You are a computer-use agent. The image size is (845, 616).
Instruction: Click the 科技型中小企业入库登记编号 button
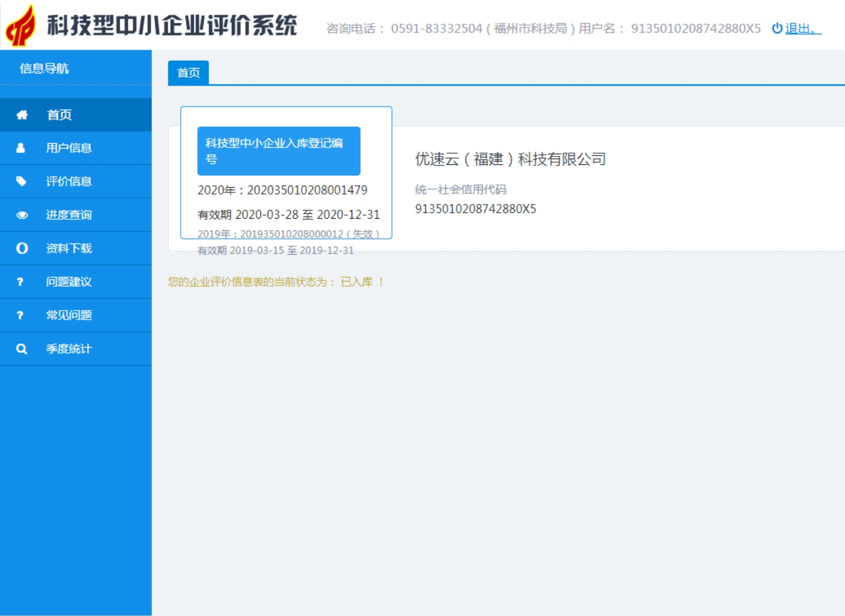279,151
